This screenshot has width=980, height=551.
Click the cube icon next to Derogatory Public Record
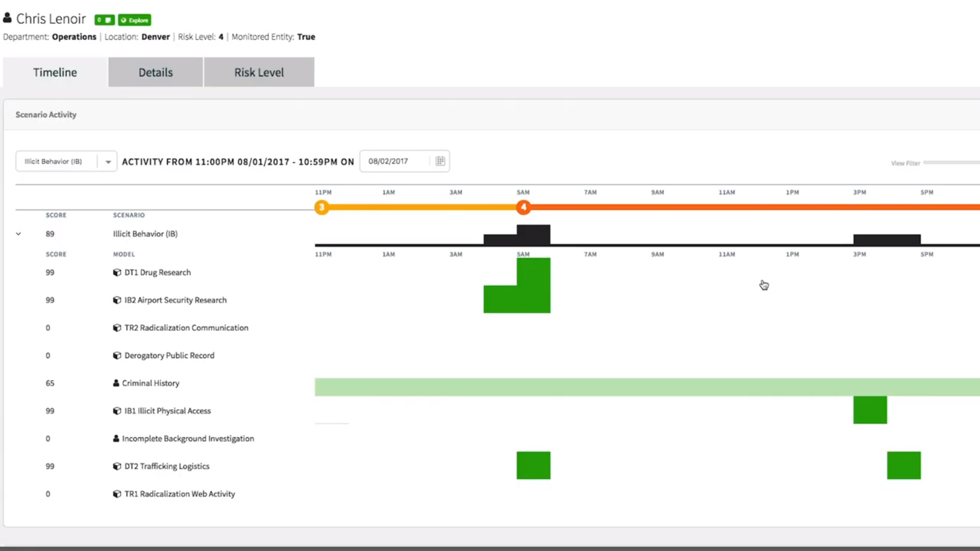point(116,356)
